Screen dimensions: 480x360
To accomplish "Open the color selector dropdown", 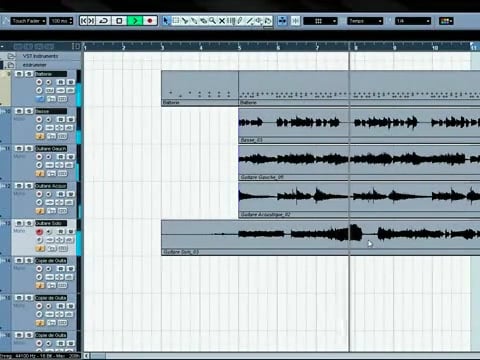I will (446, 21).
